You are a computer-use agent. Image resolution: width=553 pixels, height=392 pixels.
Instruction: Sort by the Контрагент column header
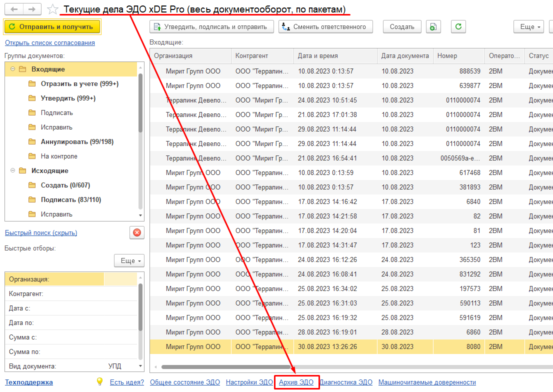click(262, 55)
